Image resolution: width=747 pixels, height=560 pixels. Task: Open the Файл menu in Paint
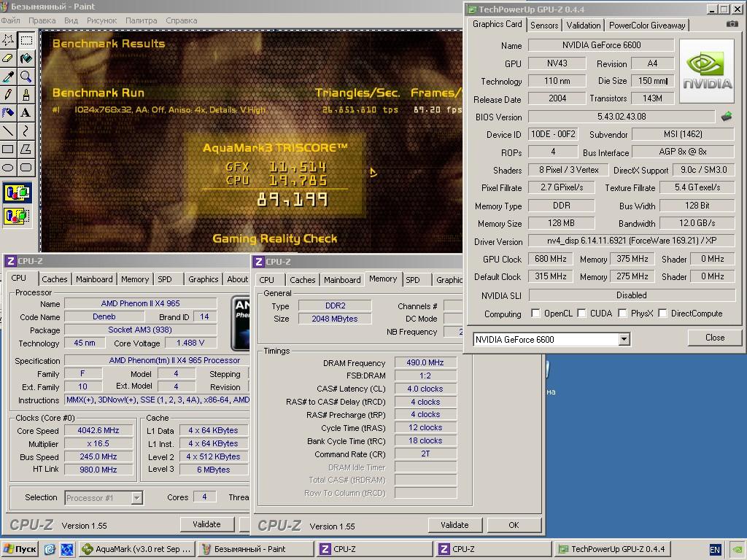click(10, 20)
